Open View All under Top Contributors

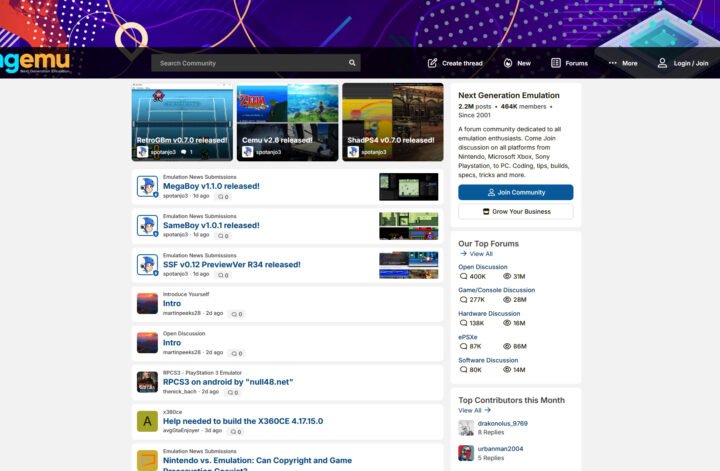474,410
